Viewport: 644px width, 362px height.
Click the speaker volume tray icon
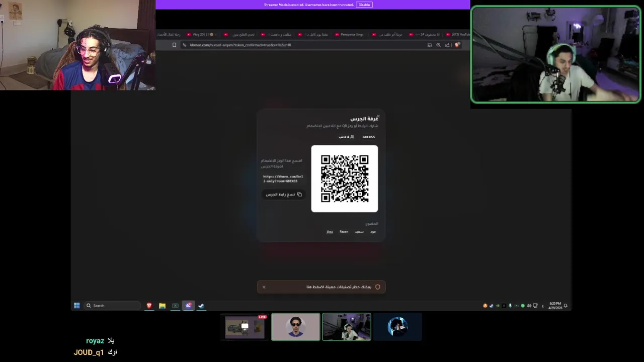[529, 306]
